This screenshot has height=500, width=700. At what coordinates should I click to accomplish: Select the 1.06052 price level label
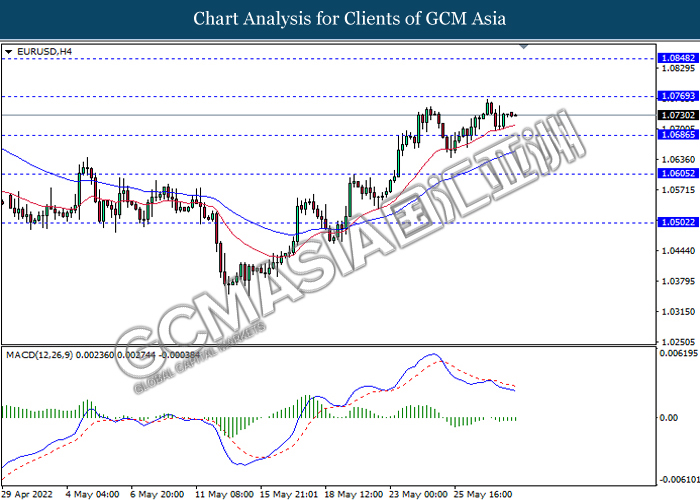coord(678,173)
